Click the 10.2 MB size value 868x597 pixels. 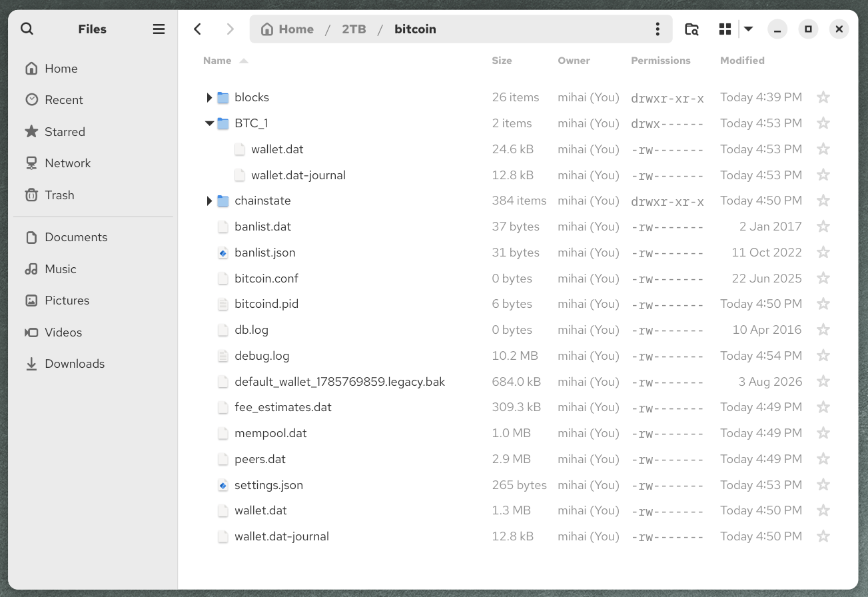point(515,356)
